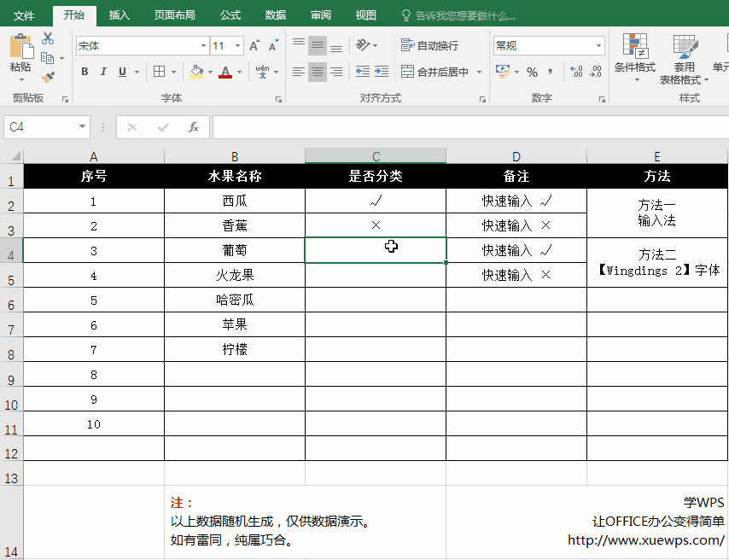Image resolution: width=729 pixels, height=560 pixels.
Task: Switch to the 插入 ribbon tab
Action: click(x=120, y=15)
